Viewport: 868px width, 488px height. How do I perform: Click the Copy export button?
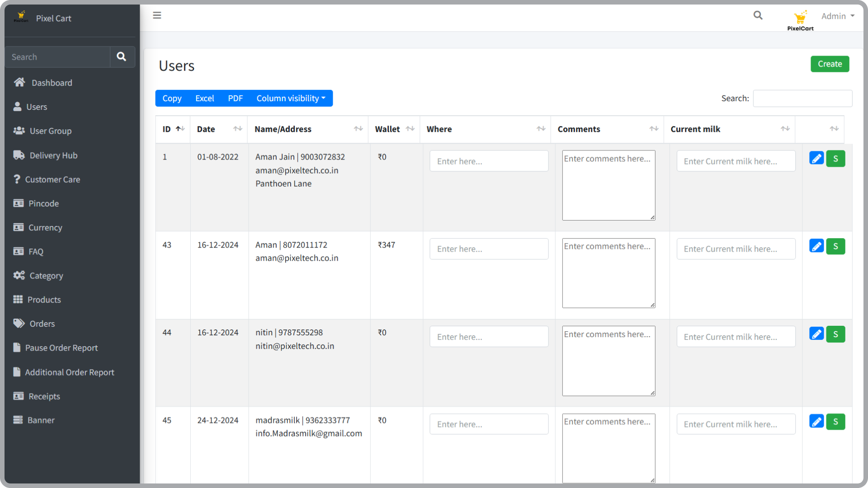172,98
